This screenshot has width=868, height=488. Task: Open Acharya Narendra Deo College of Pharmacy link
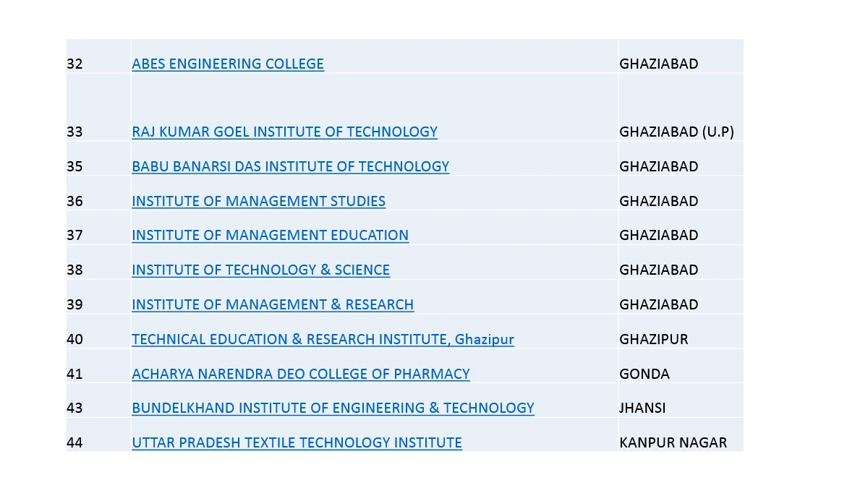coord(300,374)
